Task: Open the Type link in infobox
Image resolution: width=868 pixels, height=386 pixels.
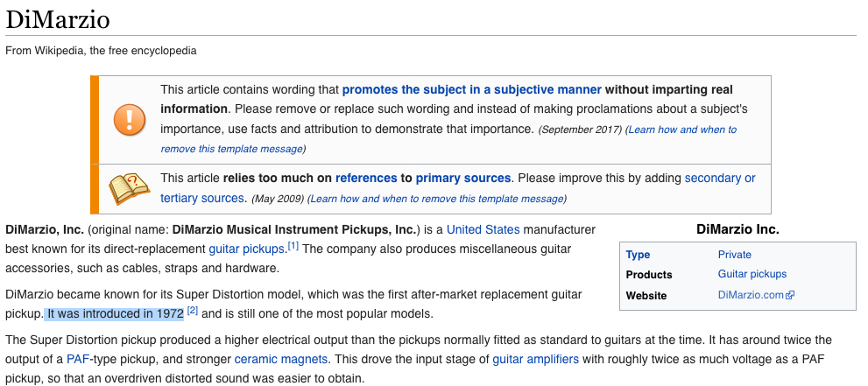Action: pos(638,255)
